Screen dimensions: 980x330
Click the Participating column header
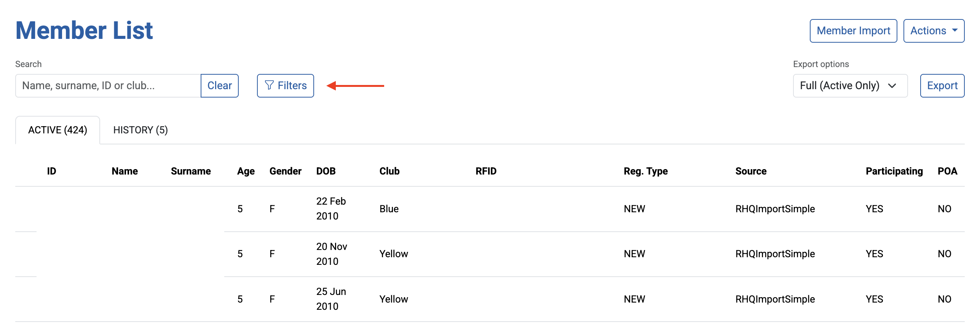[x=894, y=171]
